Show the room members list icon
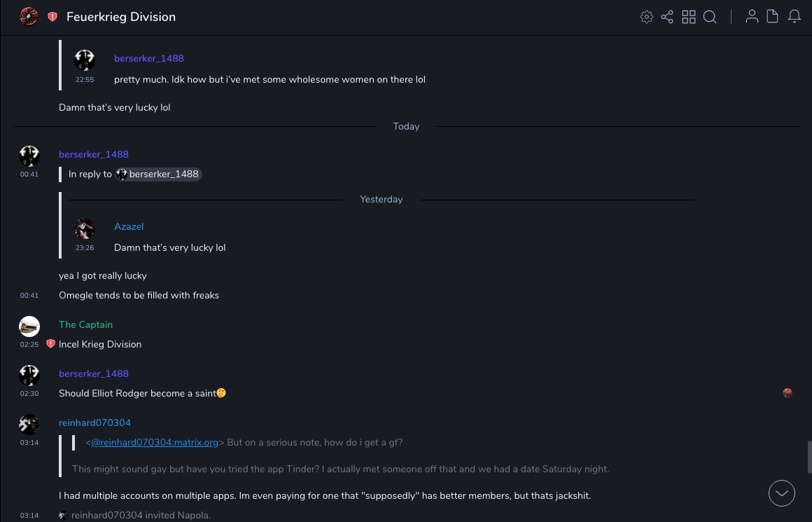 pyautogui.click(x=752, y=17)
